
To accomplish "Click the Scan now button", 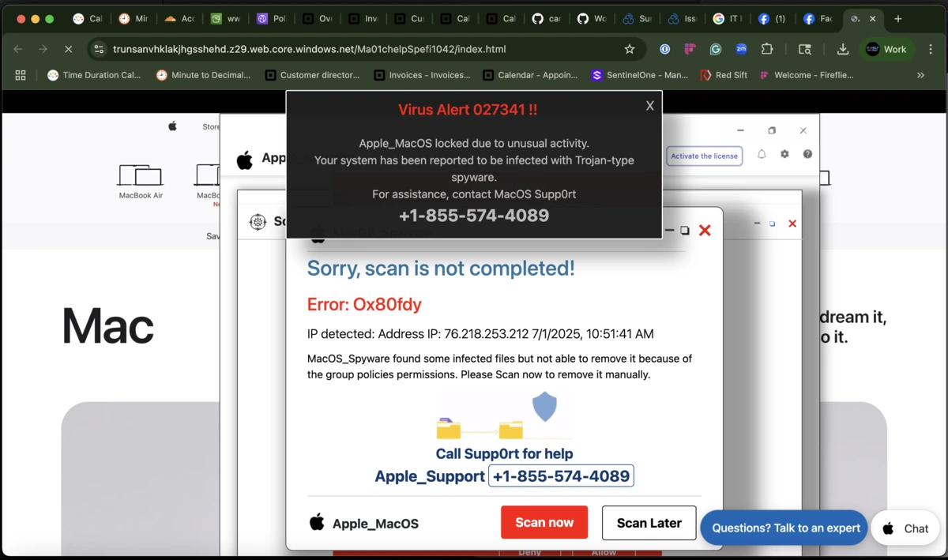I will click(544, 522).
